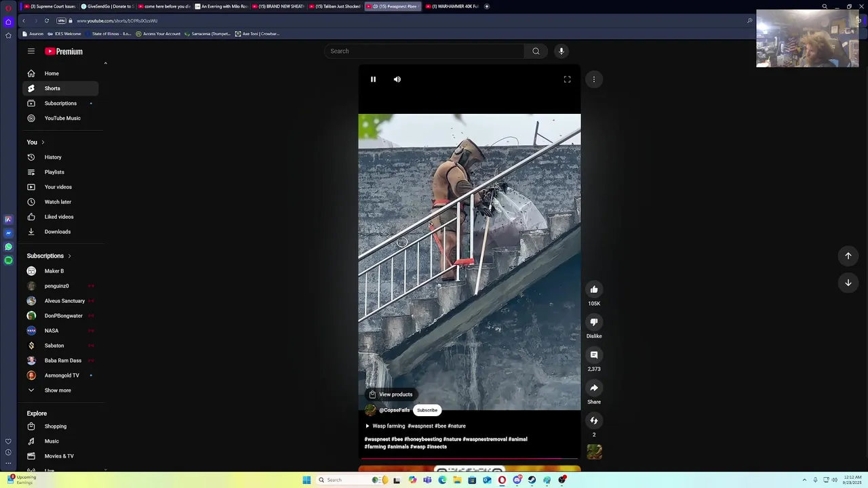Open DonPBongwater channel
868x488 pixels.
(x=60, y=316)
